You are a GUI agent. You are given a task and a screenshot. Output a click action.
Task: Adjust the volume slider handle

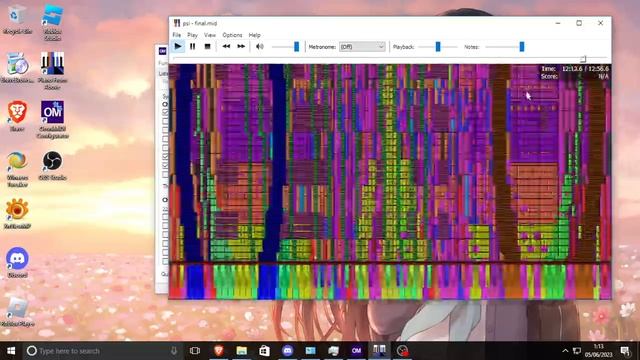click(297, 47)
